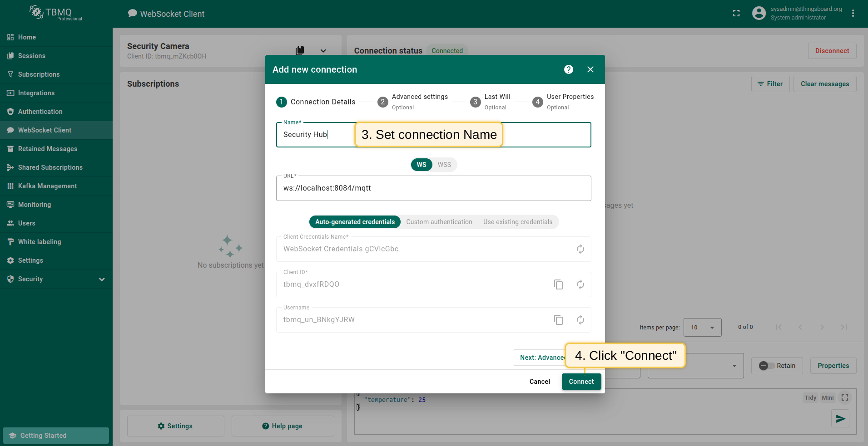
Task: Click the send message arrow icon
Action: (840, 418)
